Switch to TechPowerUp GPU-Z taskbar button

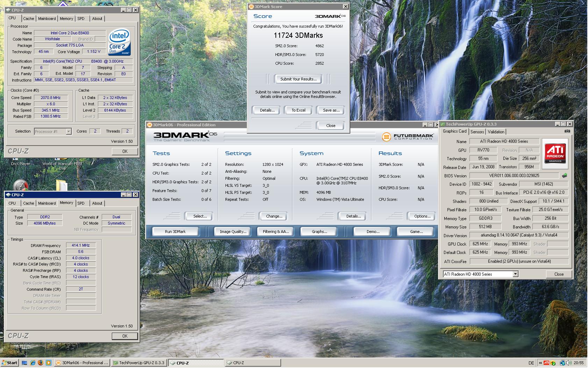point(139,363)
